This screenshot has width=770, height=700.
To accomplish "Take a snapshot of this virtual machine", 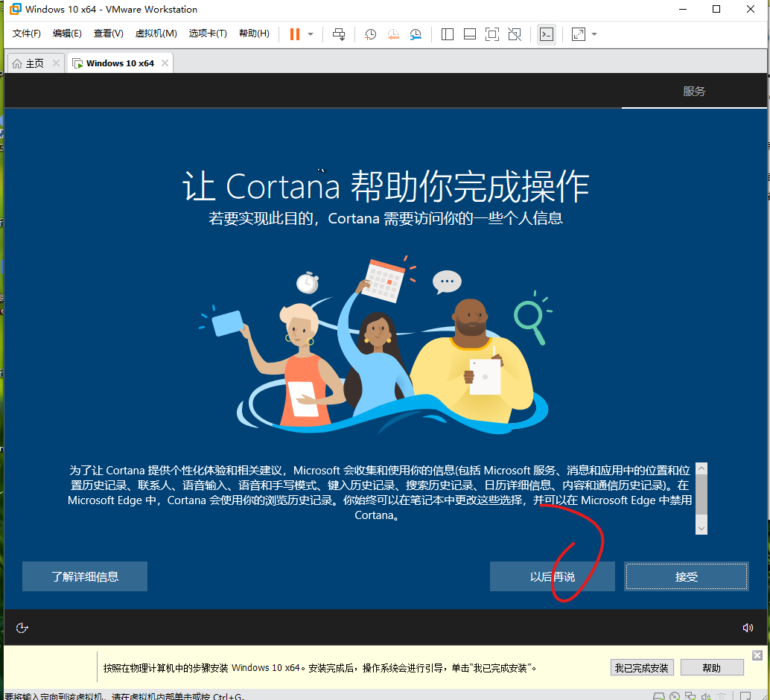I will 370,34.
